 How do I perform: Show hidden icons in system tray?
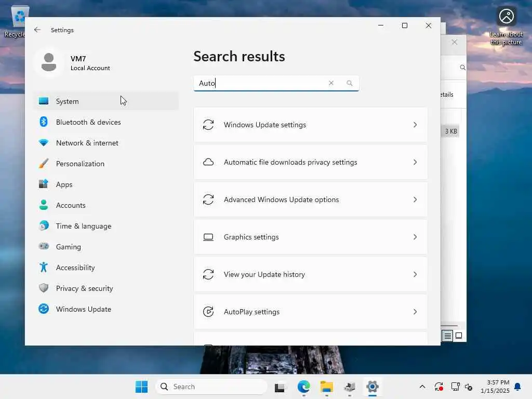pyautogui.click(x=422, y=387)
